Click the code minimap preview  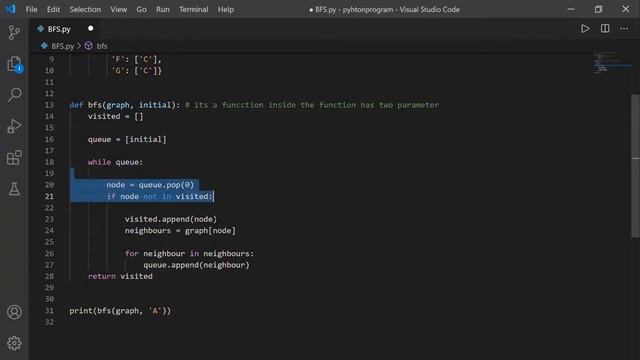(611, 63)
